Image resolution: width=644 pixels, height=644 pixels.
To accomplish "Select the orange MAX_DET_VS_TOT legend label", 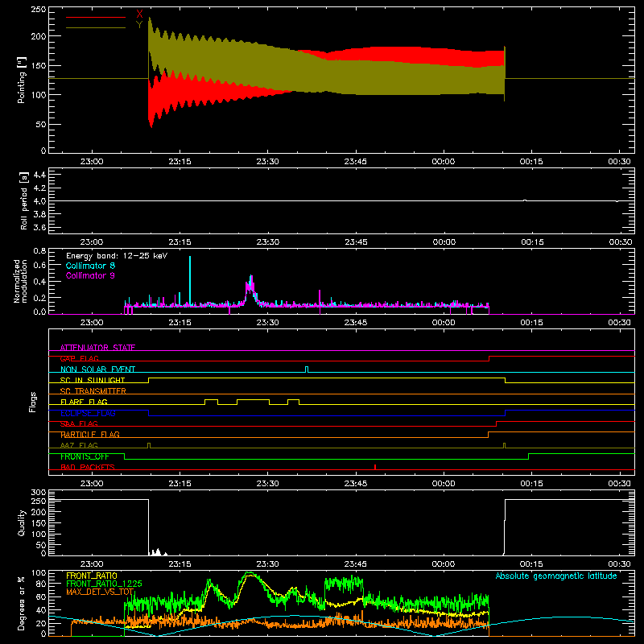I will coord(100,592).
